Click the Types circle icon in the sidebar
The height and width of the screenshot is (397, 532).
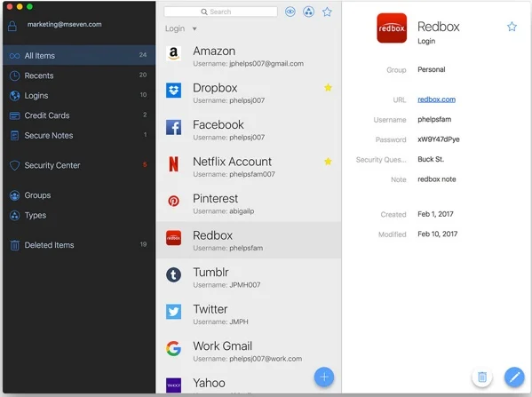coord(14,216)
